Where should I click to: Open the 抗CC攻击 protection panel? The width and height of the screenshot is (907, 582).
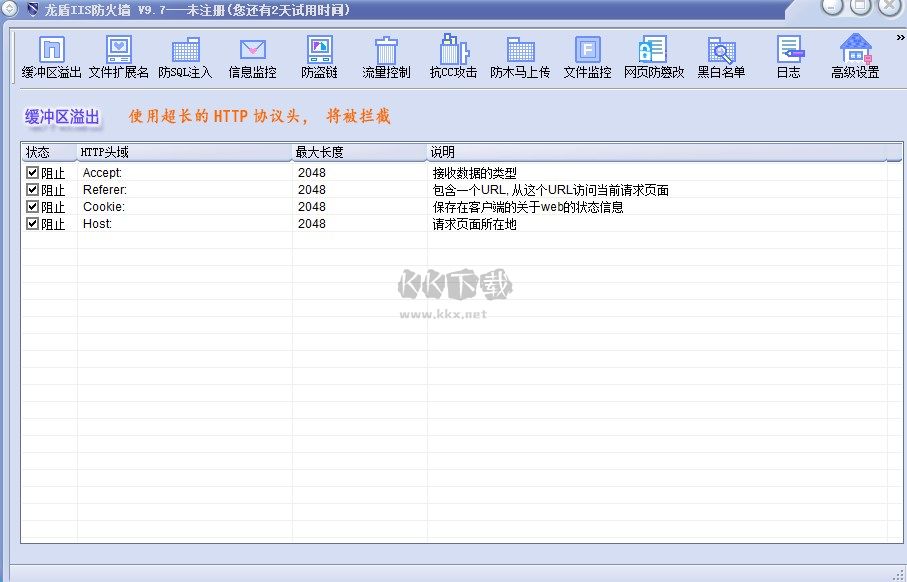pos(453,55)
